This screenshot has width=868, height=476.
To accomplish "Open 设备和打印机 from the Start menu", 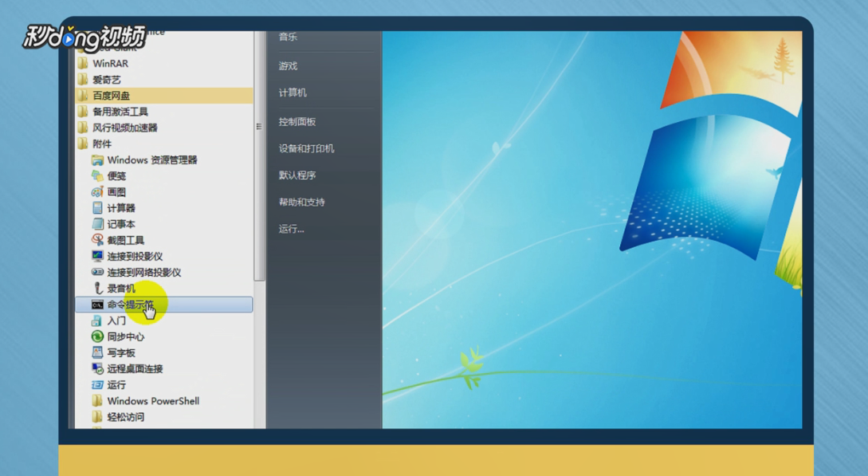I will click(x=306, y=148).
